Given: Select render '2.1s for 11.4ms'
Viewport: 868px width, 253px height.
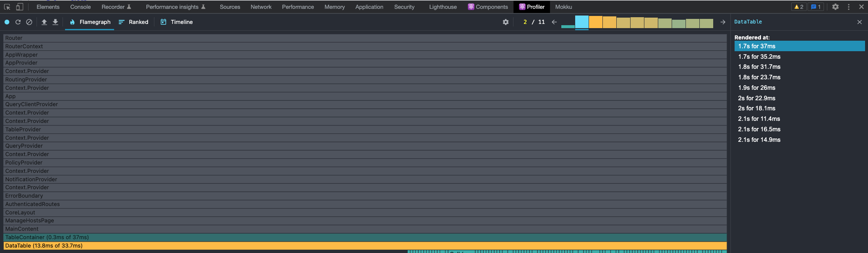Looking at the screenshot, I should [x=800, y=119].
